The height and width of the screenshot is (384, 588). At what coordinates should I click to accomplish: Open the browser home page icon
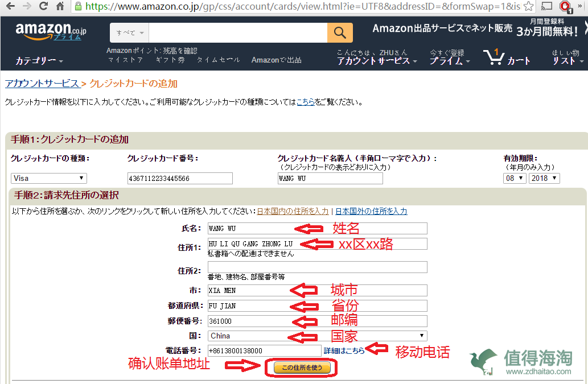60,6
